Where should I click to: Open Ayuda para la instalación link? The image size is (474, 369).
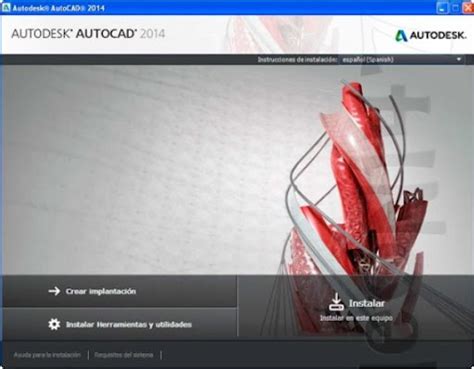coord(47,355)
